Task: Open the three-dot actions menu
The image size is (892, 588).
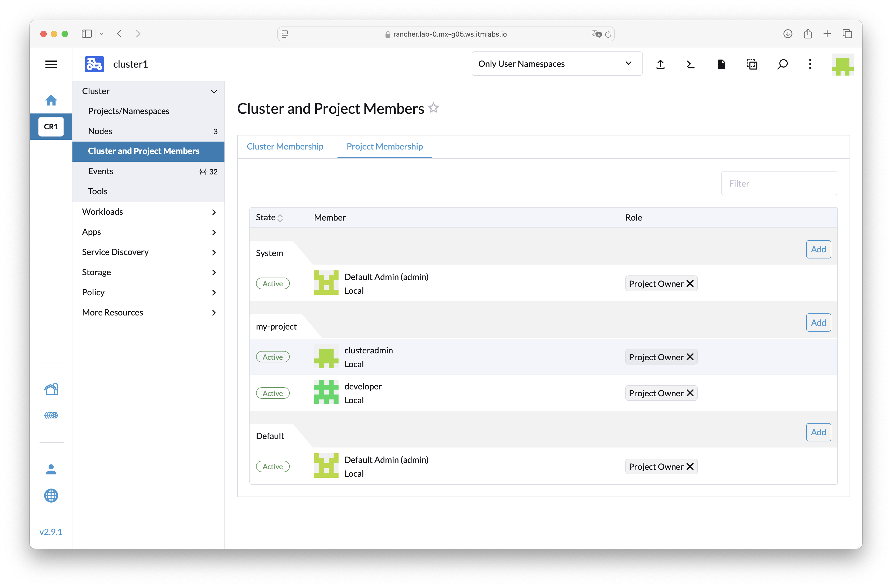Action: click(x=810, y=64)
